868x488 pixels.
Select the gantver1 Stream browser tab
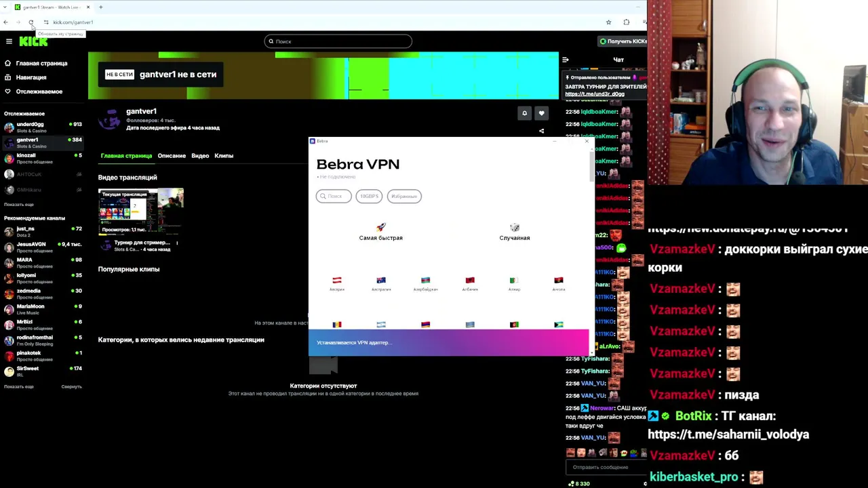(x=52, y=7)
